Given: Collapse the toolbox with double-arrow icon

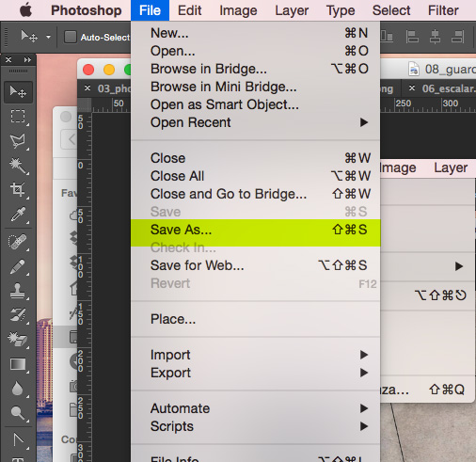Looking at the screenshot, I should coord(27,59).
